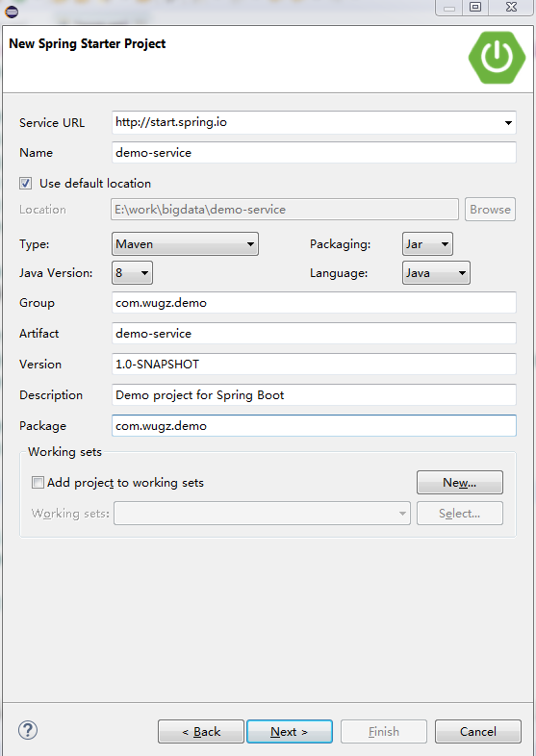536x756 pixels.
Task: Go to previous page with Back button
Action: pos(201,731)
